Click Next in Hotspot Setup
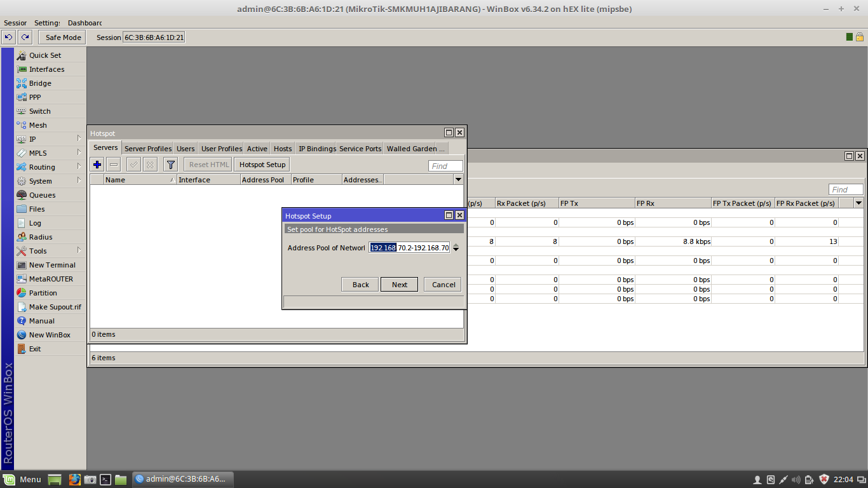This screenshot has width=868, height=488. 399,285
